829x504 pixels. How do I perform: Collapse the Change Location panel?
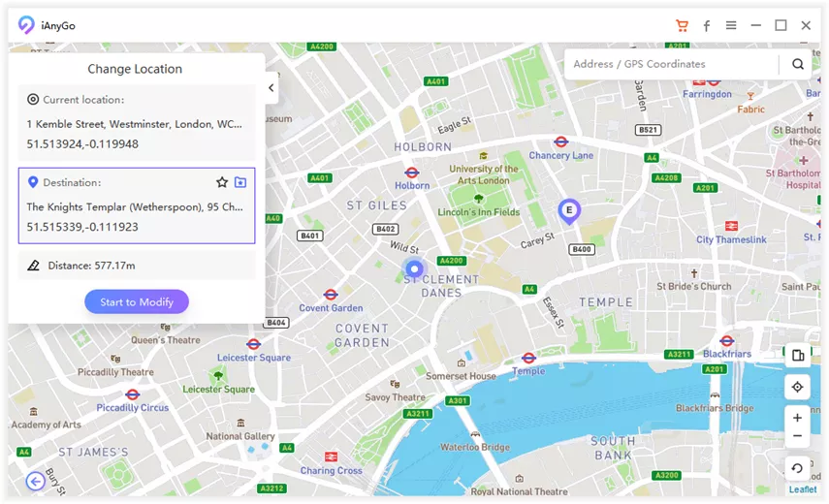(271, 87)
